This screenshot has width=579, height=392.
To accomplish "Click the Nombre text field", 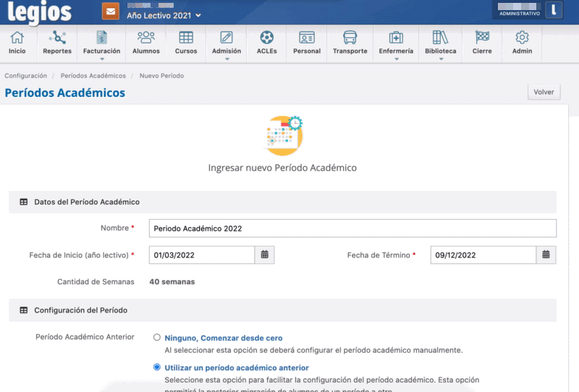I will coord(352,228).
